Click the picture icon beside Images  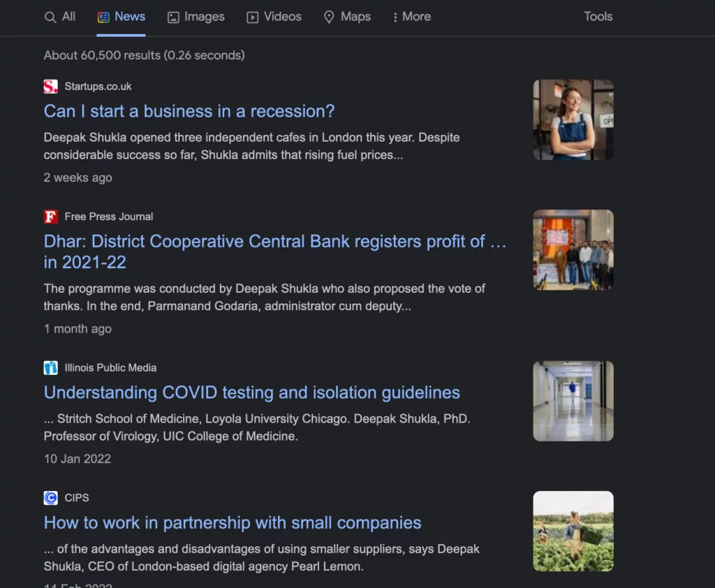click(173, 17)
